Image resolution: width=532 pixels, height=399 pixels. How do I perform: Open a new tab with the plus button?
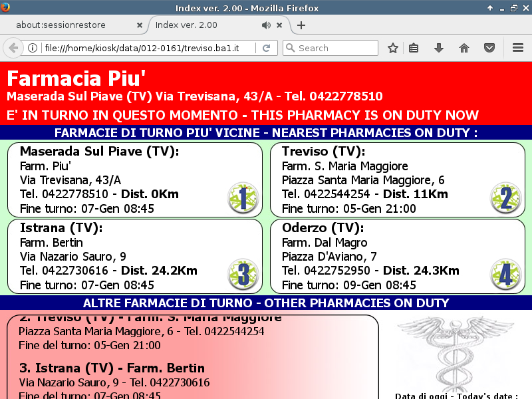click(x=301, y=25)
